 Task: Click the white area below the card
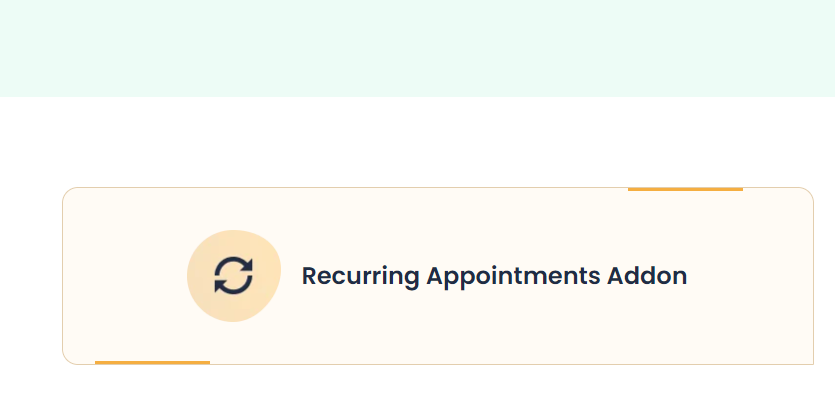click(x=418, y=386)
